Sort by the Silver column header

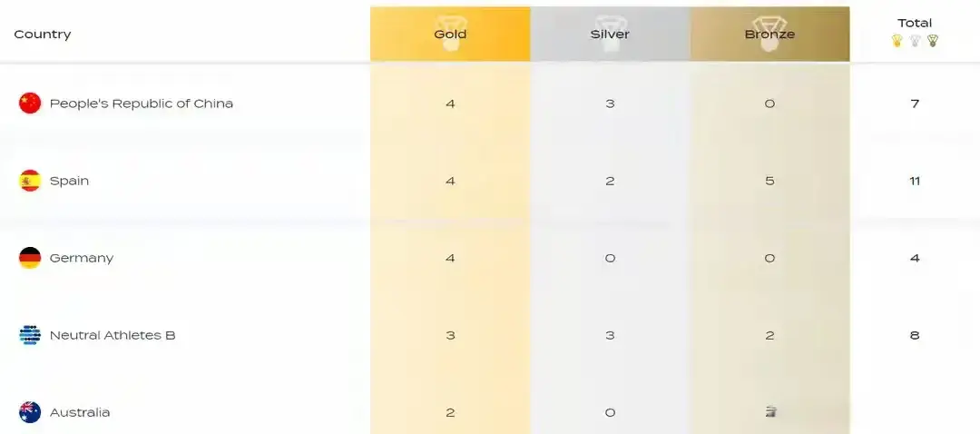[610, 35]
